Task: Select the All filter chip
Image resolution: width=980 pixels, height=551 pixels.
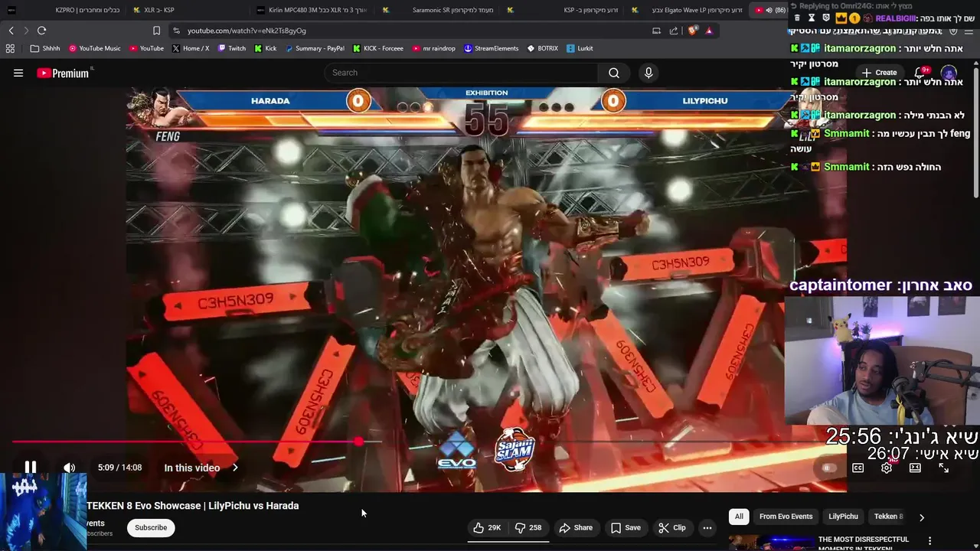Action: [x=739, y=517]
